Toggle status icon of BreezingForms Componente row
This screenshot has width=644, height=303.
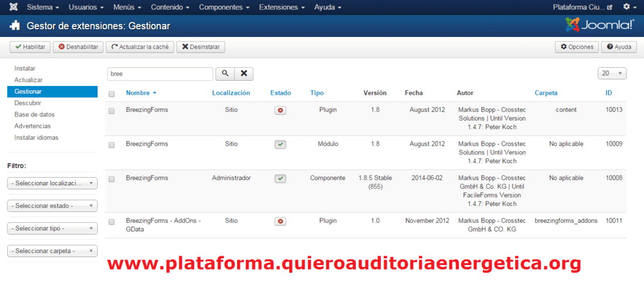pos(280,178)
